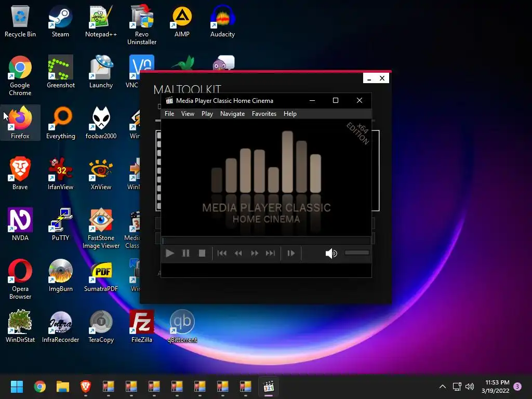
Task: Select the Notepad++ desktop icon
Action: click(101, 21)
